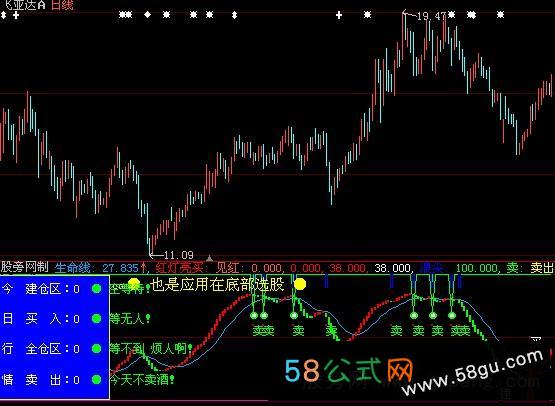Select the 红灯亮买 indicator label
Screen dimensions: 555x406
tap(179, 268)
